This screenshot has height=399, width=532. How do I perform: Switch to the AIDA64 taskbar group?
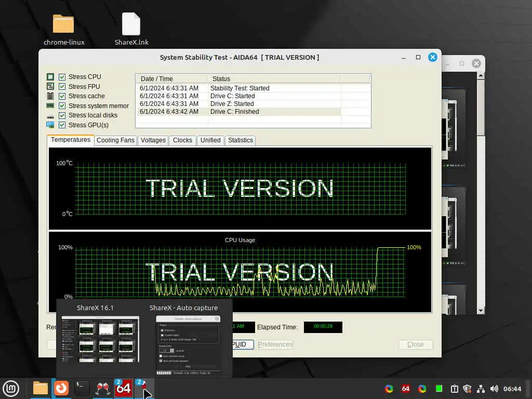(123, 388)
